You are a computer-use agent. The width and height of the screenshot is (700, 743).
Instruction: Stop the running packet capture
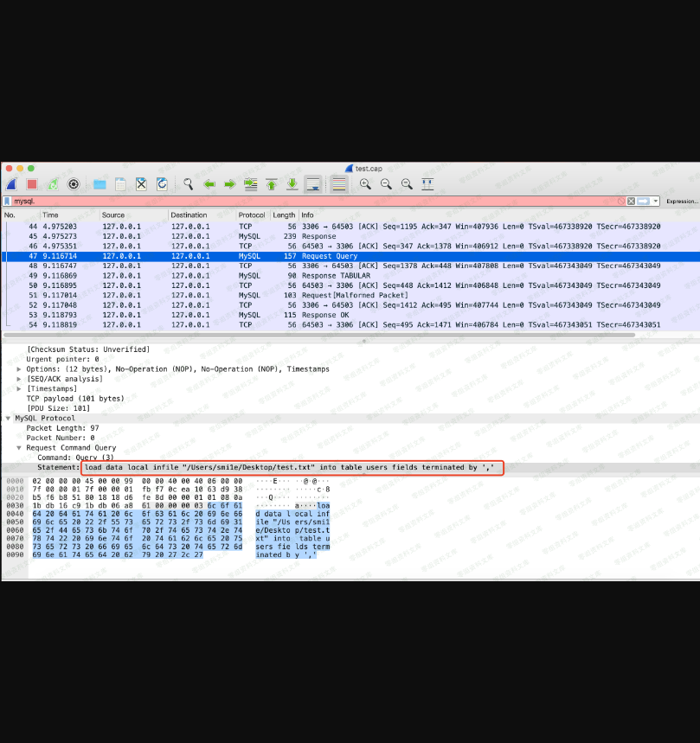(32, 184)
